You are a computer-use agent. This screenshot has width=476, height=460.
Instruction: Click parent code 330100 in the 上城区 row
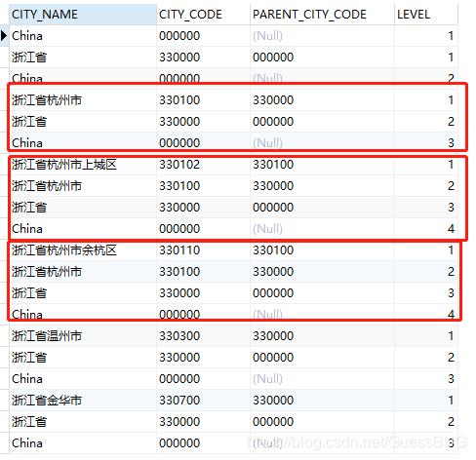tap(322, 165)
